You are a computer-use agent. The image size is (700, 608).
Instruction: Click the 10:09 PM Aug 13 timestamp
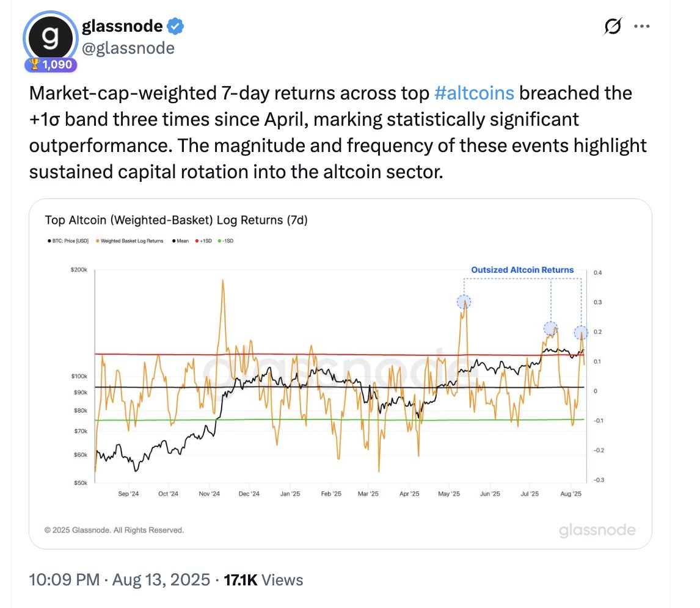pos(119,580)
